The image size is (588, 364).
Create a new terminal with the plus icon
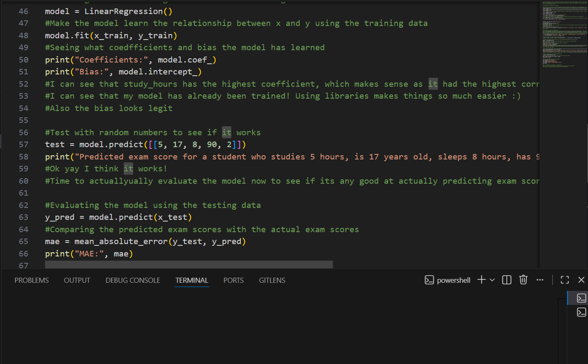click(481, 280)
